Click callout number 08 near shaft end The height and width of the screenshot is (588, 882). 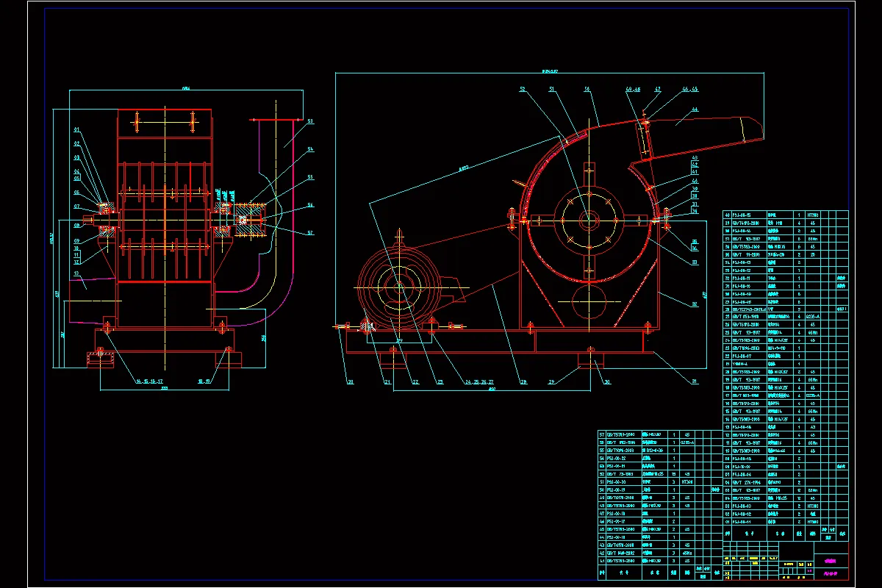[x=76, y=226]
